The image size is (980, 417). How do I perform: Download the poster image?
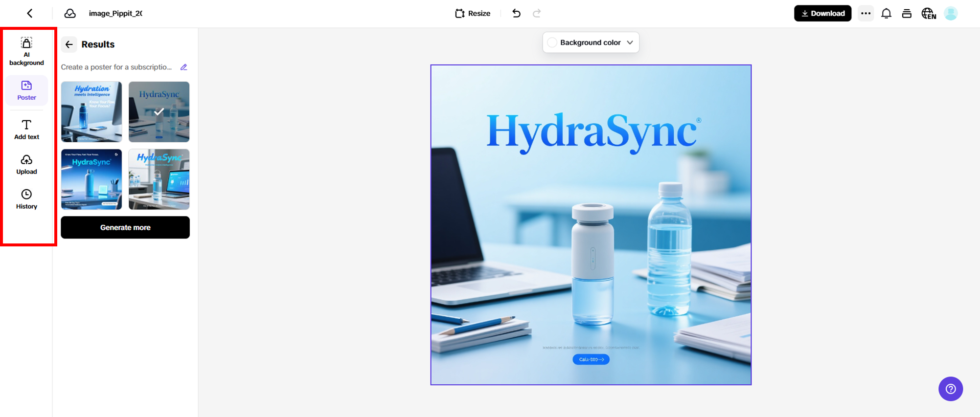tap(822, 13)
